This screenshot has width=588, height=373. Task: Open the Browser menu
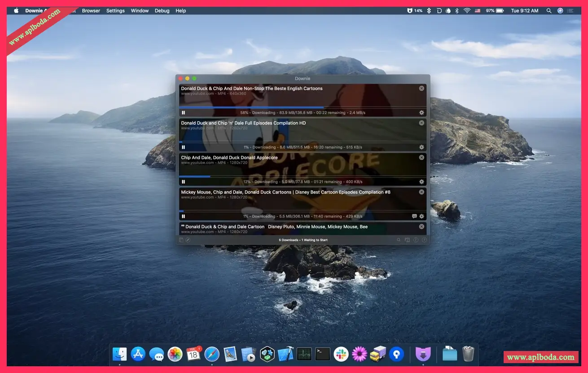91,11
